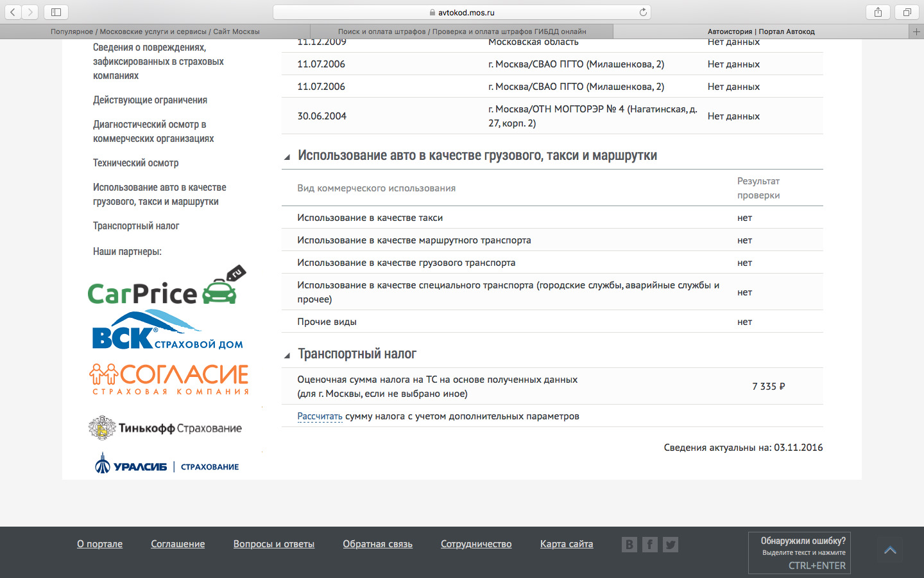Open the Обратная связь footer link
The width and height of the screenshot is (924, 578).
point(377,544)
